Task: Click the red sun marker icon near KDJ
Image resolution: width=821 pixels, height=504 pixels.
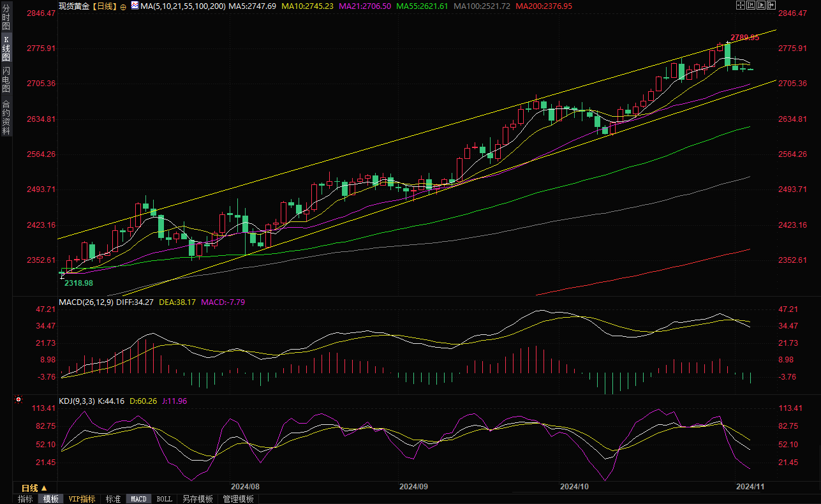Action: click(18, 401)
